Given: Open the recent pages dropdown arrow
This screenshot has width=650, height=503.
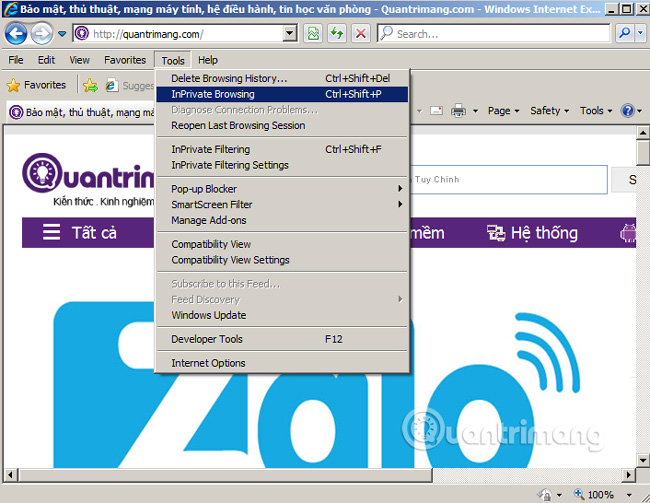Looking at the screenshot, I should 62,34.
